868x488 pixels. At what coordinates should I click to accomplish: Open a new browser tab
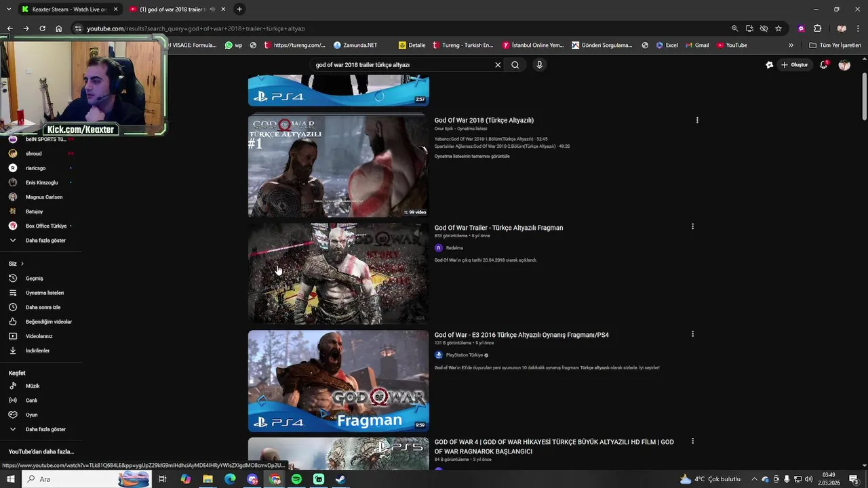click(x=239, y=9)
